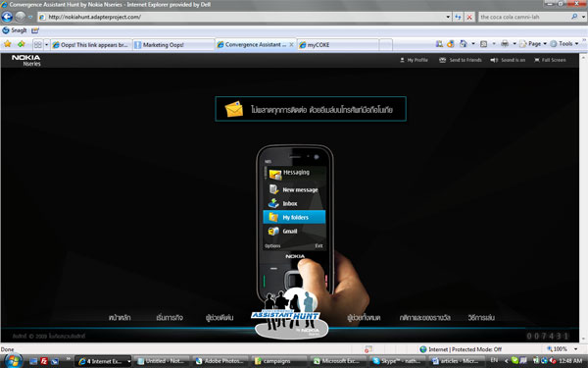Open the search provider dropdown arrow
Image resolution: width=588 pixels, height=368 pixels.
[x=583, y=17]
